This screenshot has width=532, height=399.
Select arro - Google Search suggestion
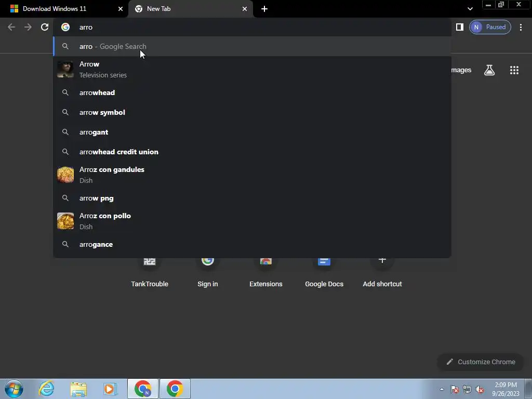[x=252, y=46]
